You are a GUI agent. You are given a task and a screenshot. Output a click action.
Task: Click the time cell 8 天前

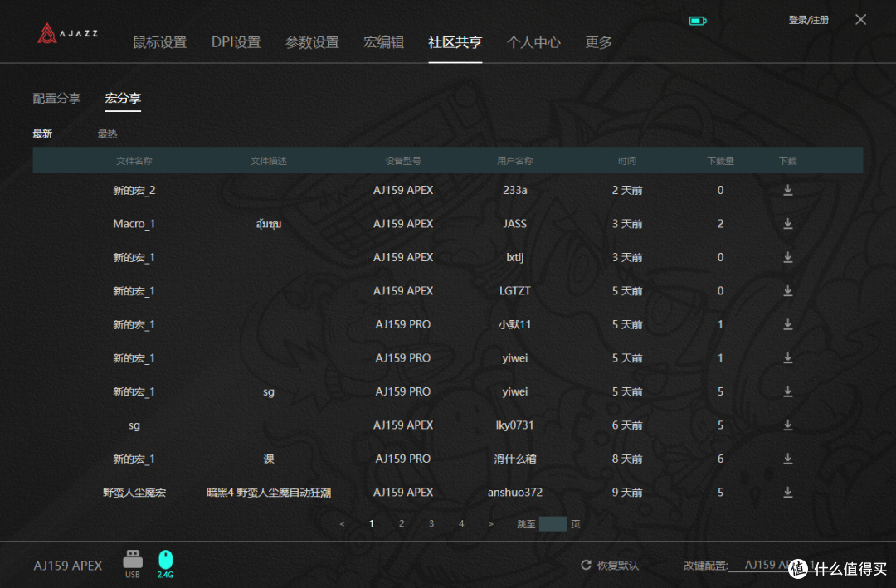point(627,459)
